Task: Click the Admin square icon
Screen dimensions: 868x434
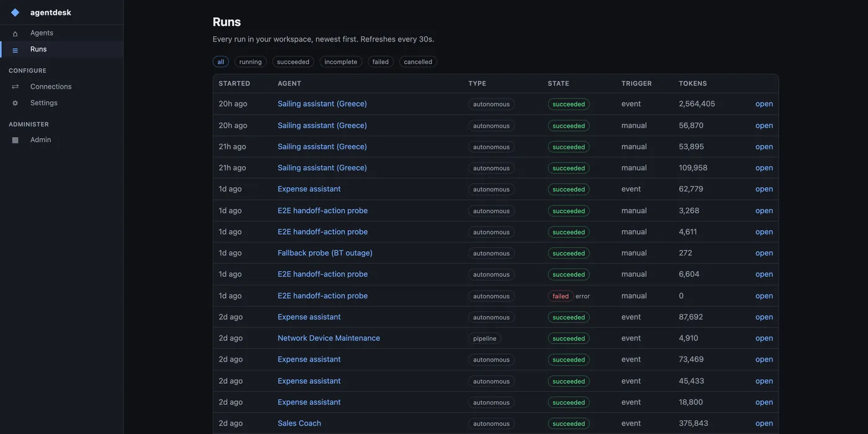Action: tap(15, 140)
